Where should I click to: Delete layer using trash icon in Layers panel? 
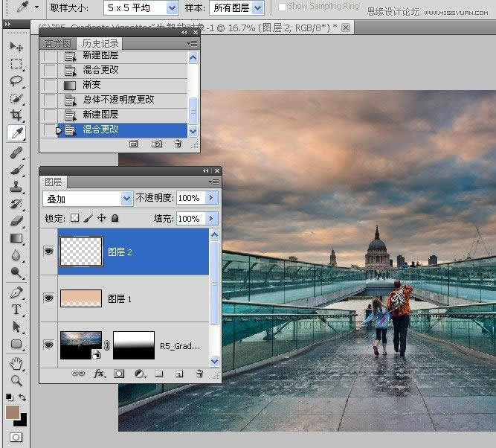point(199,374)
